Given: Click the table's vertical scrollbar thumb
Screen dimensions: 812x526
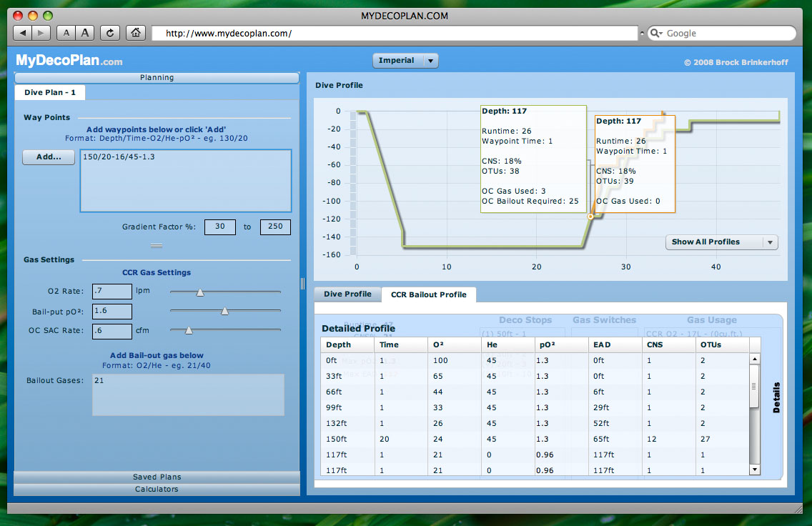Looking at the screenshot, I should point(755,386).
